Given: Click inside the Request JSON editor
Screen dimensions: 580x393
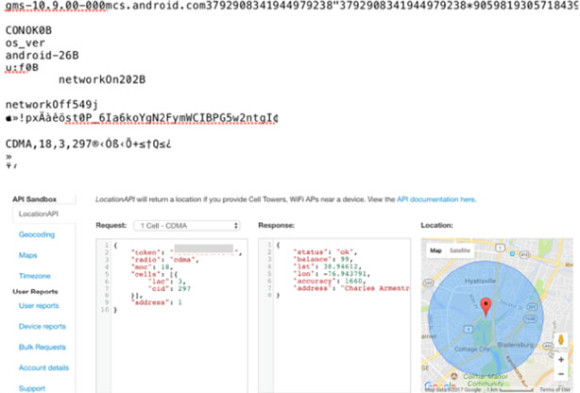Looking at the screenshot, I should tap(172, 316).
